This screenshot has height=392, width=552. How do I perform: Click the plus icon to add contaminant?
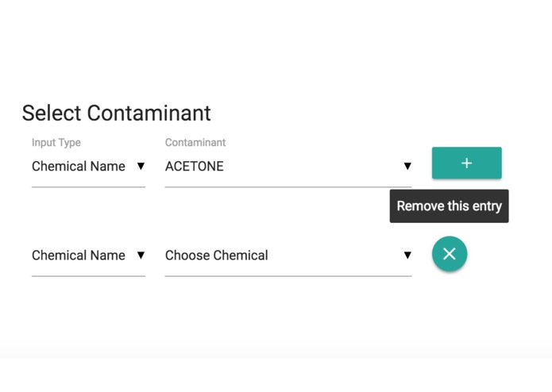(x=466, y=163)
